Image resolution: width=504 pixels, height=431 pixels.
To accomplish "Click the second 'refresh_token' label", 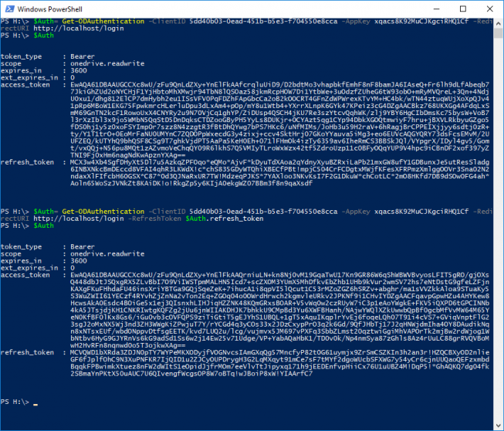I will pos(27,352).
